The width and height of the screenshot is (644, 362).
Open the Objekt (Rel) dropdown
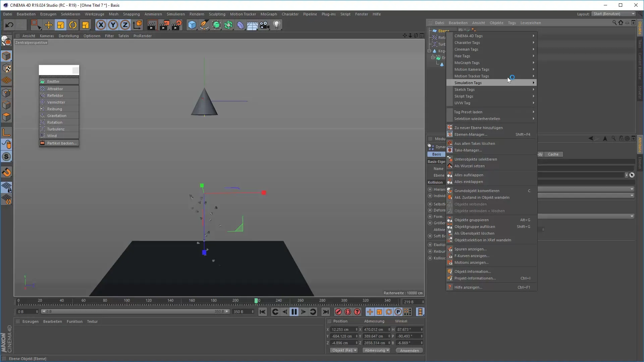(x=344, y=350)
